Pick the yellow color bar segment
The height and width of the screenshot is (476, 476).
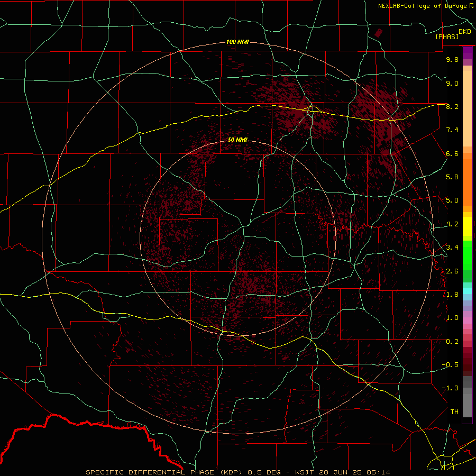coord(467,226)
